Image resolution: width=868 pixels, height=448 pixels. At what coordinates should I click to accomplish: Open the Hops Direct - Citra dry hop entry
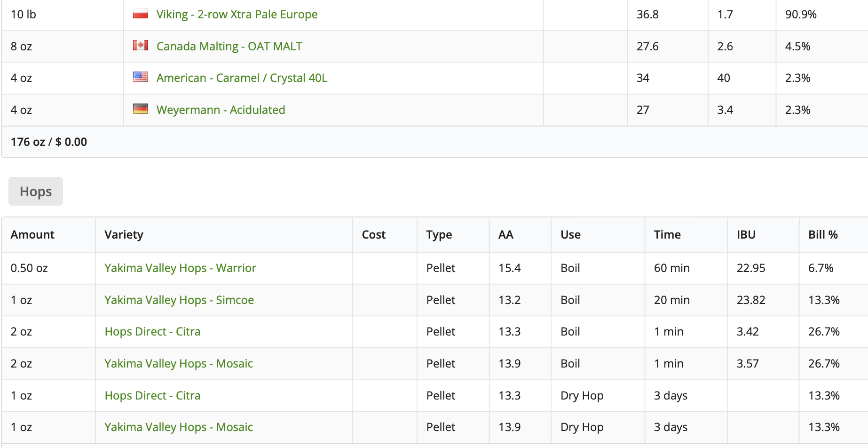tap(153, 395)
